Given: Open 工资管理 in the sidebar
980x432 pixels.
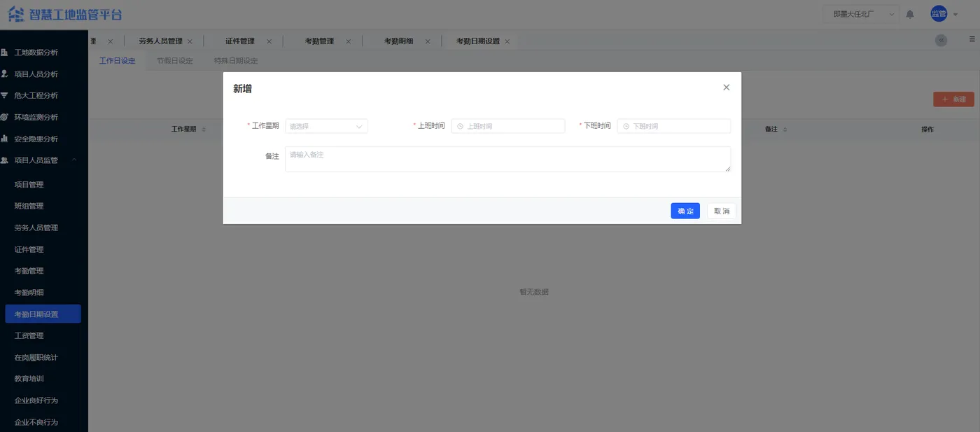Looking at the screenshot, I should [x=29, y=336].
